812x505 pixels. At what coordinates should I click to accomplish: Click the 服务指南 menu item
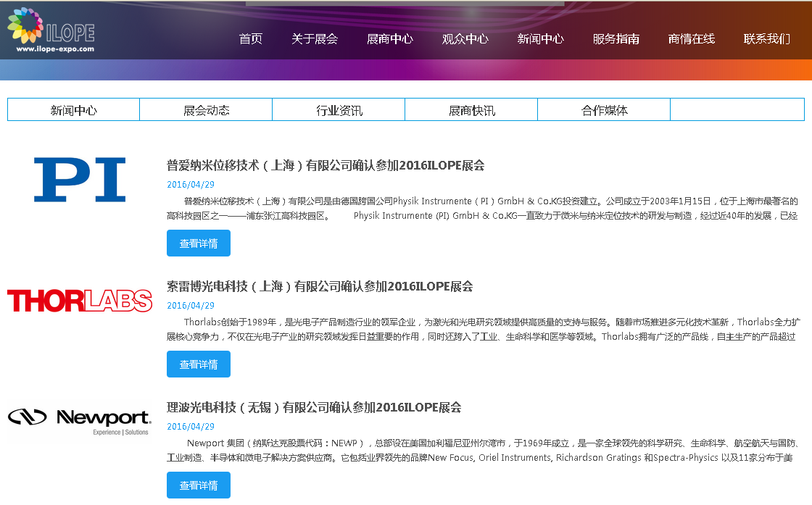click(x=616, y=39)
